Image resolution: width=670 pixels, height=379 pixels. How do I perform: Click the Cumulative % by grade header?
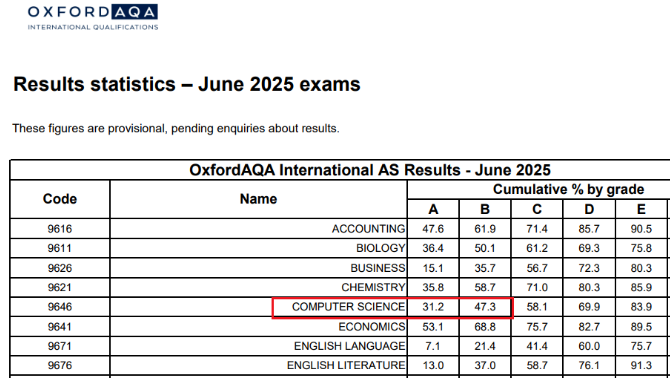(568, 189)
